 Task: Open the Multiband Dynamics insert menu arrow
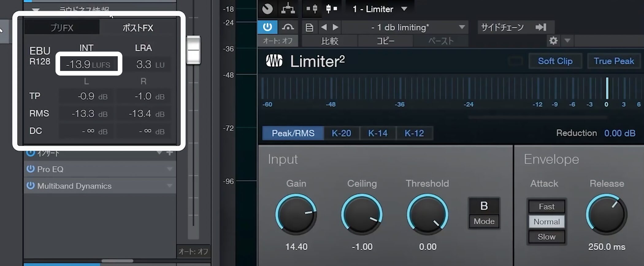(170, 186)
